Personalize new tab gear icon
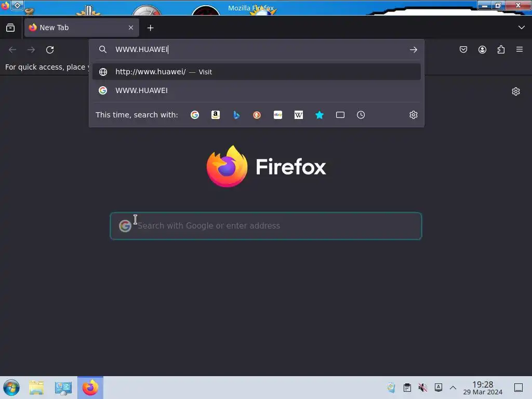This screenshot has height=399, width=532. coord(516,91)
